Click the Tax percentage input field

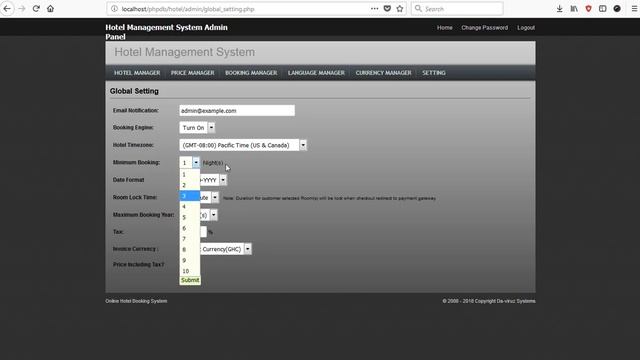(203, 232)
